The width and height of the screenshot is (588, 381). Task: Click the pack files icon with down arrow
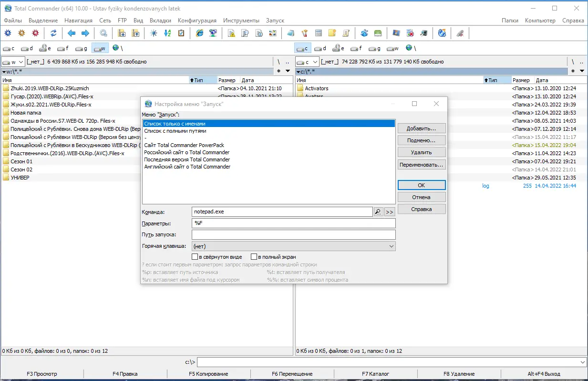(x=122, y=33)
